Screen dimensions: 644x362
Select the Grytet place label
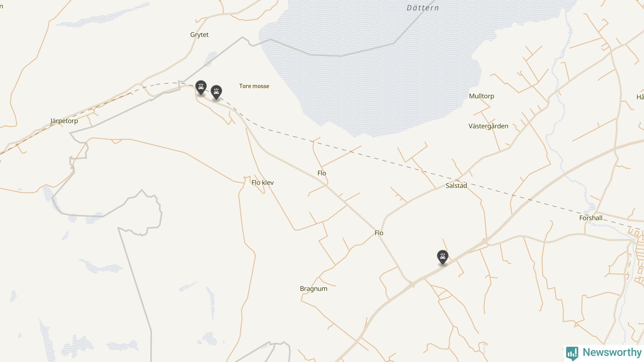click(199, 35)
